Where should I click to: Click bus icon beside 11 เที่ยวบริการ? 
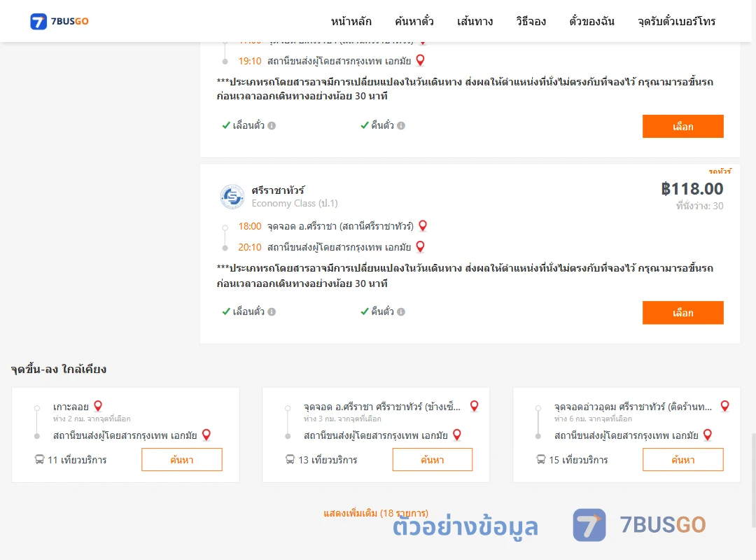pyautogui.click(x=39, y=460)
